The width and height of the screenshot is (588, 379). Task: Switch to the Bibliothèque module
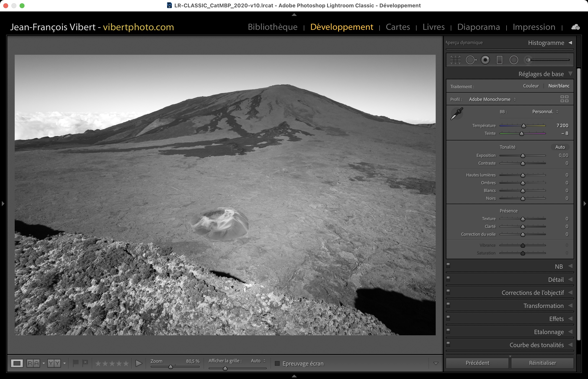273,27
